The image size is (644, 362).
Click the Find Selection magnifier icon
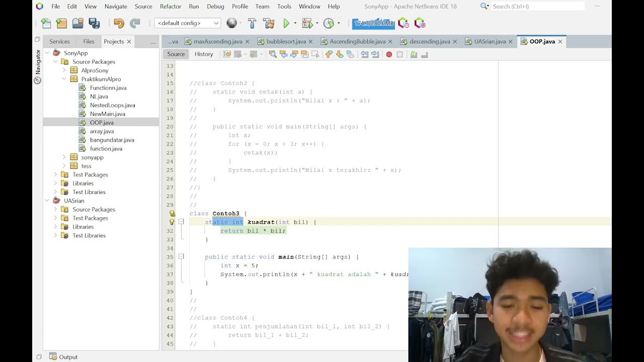tap(273, 54)
